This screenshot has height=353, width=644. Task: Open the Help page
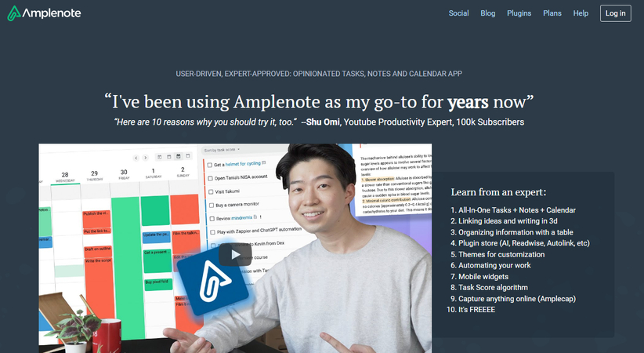click(x=581, y=13)
